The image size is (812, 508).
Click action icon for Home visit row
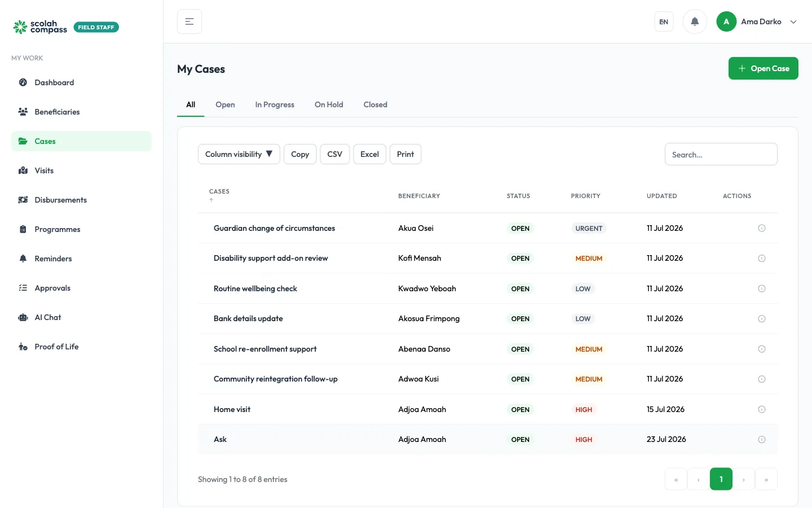click(762, 410)
